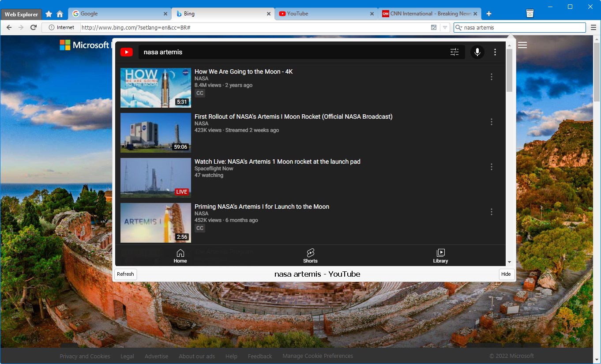This screenshot has width=601, height=364.
Task: Open 'Watch Live: NASA's Artemis 1' title
Action: tap(278, 161)
